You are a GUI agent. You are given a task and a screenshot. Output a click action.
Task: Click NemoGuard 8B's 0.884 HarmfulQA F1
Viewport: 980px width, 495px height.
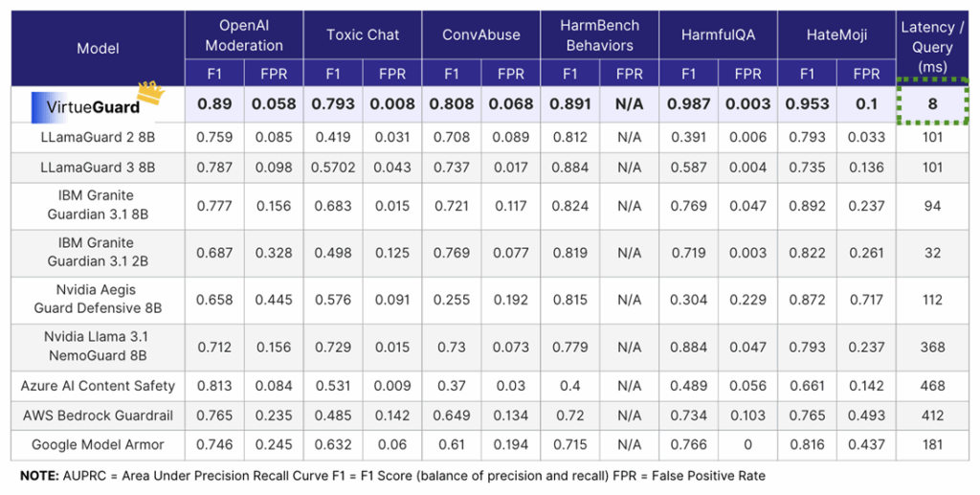pyautogui.click(x=688, y=347)
